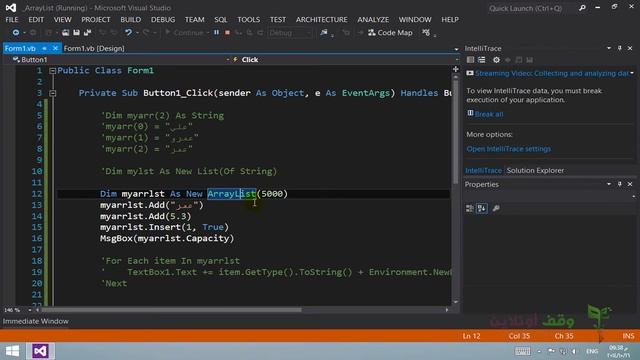Open the zoom level 146 % dropdown
Viewport: 640px width, 360px height.
point(29,310)
